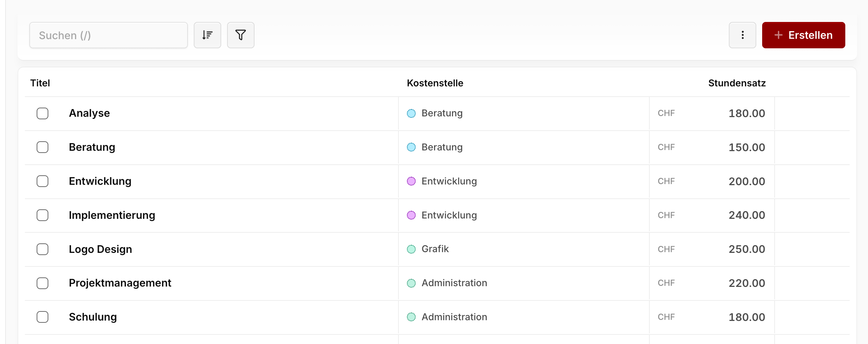Image resolution: width=868 pixels, height=344 pixels.
Task: Select the 150.00 hourly rate
Action: [747, 147]
